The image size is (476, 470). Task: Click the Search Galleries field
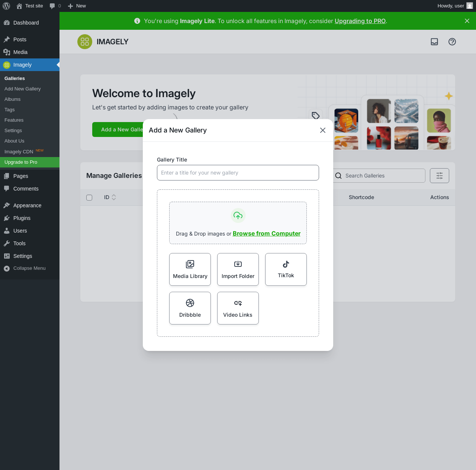[379, 176]
